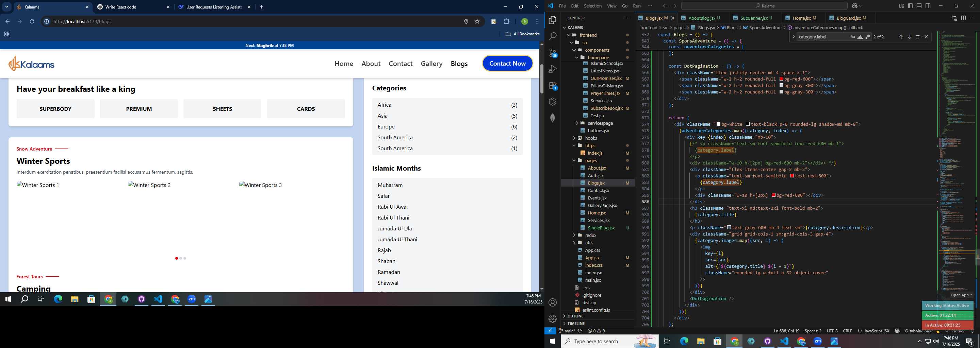Click the PREMIUM button on the blog page
980x348 pixels.
pos(139,109)
